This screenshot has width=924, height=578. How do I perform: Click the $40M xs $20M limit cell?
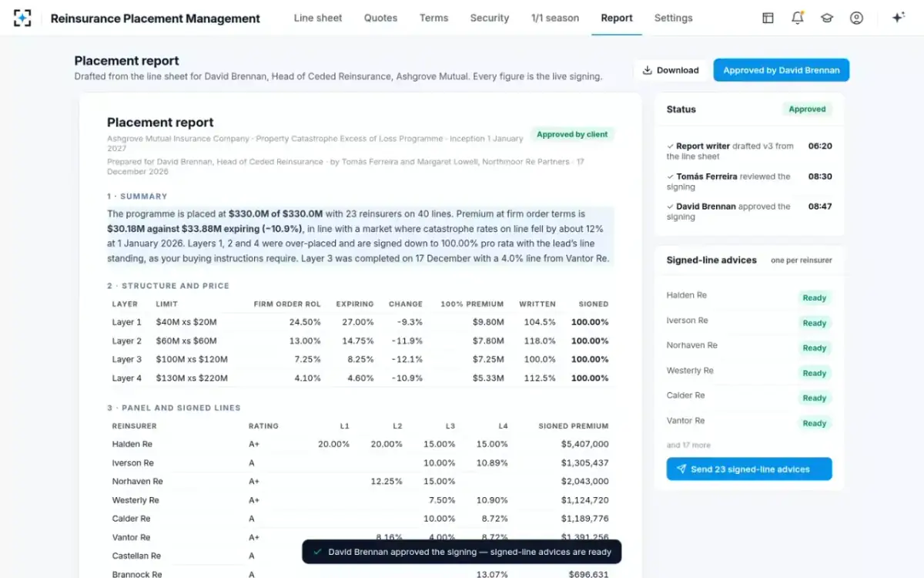tap(186, 322)
